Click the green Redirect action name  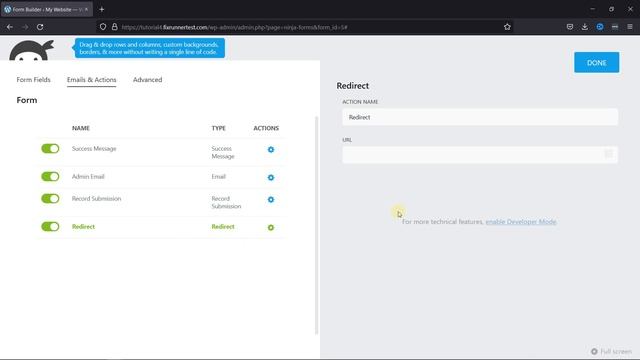83,227
